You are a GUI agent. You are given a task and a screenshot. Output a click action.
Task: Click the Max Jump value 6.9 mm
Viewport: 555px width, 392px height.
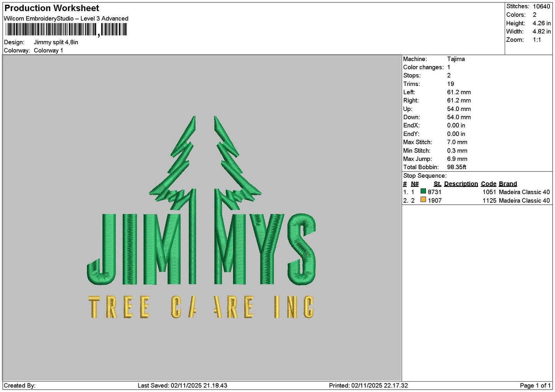pyautogui.click(x=457, y=159)
